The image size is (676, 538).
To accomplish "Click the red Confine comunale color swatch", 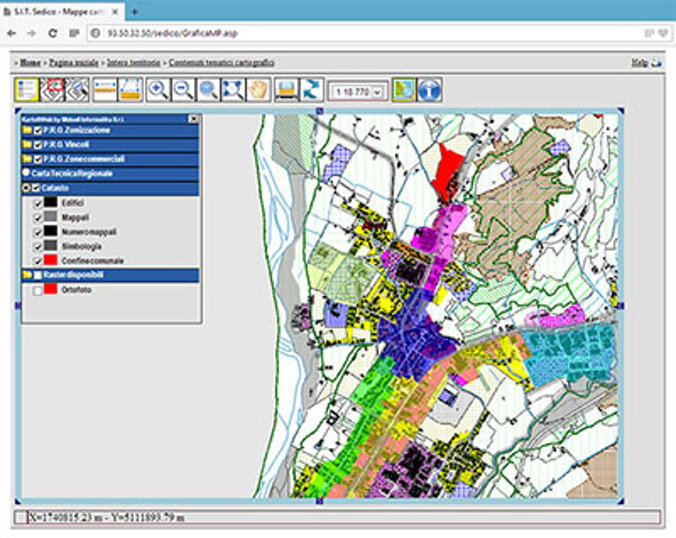I will [50, 260].
